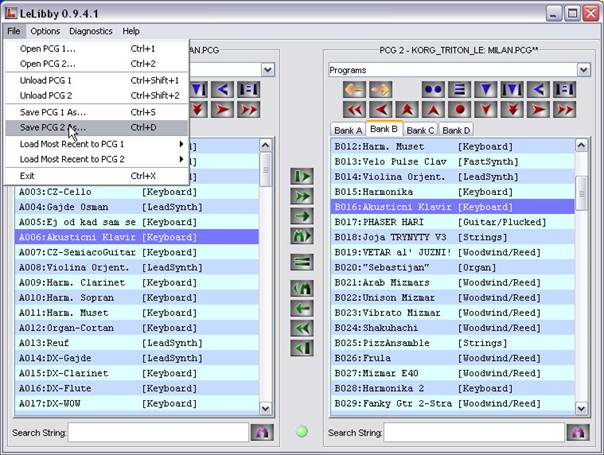Click the green equals compare icon

tap(302, 262)
